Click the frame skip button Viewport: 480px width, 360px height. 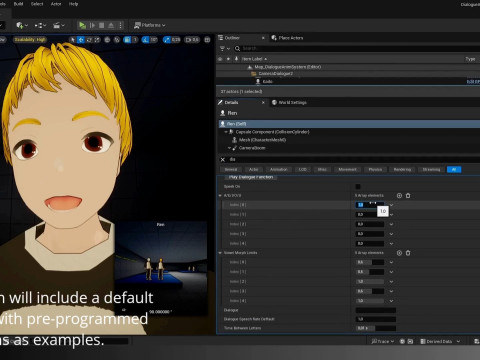[x=92, y=25]
